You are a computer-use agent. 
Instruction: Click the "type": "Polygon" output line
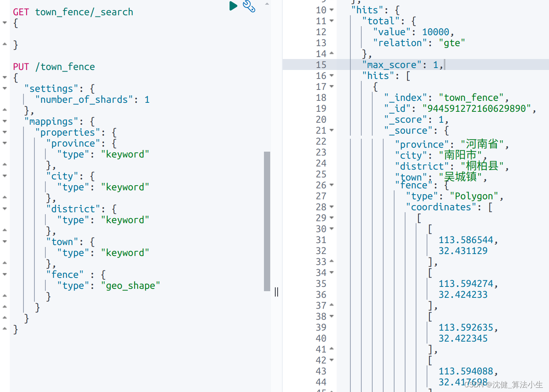(x=454, y=196)
